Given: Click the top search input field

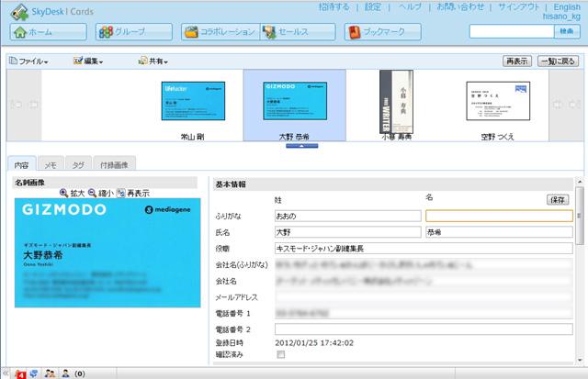Looking at the screenshot, I should [x=512, y=31].
